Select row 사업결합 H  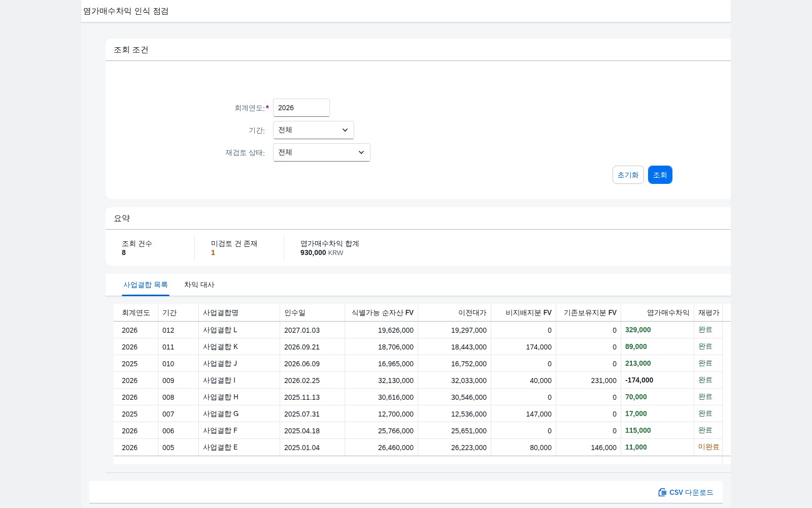418,397
